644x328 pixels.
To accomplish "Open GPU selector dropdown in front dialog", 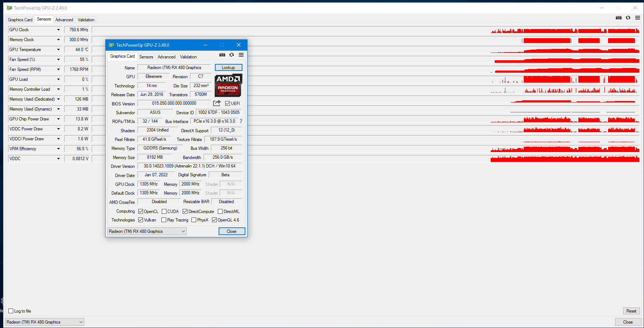I will click(147, 231).
